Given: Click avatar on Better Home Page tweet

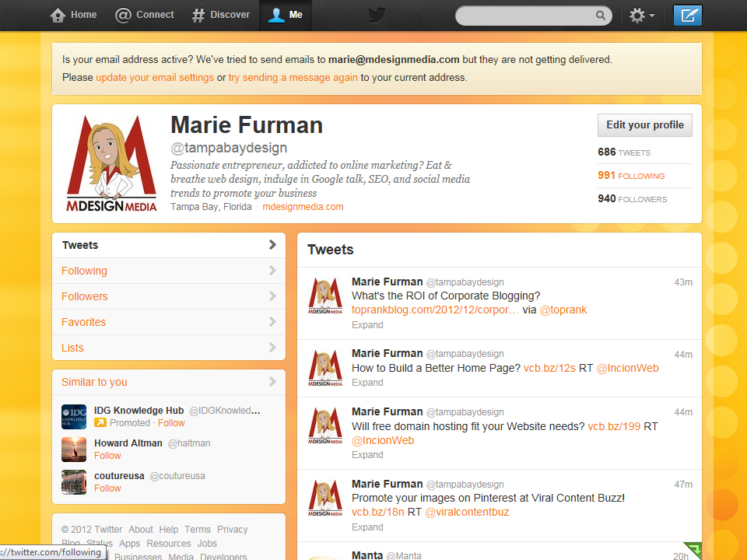Looking at the screenshot, I should (x=325, y=368).
